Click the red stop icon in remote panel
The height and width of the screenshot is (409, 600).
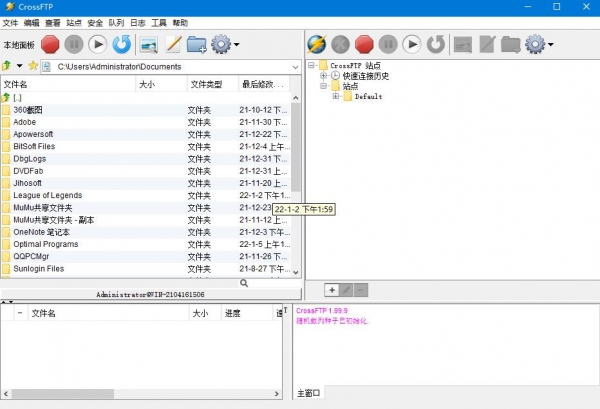click(x=364, y=45)
